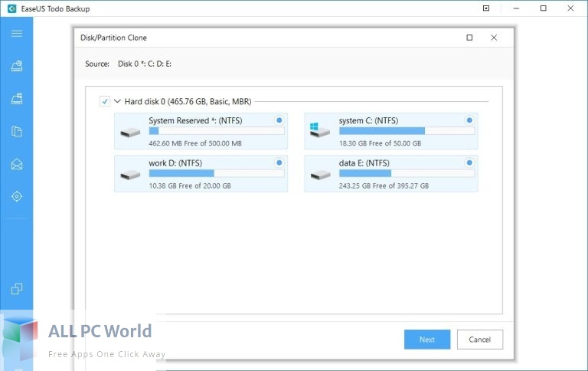Click the System Reserved usage bar

(217, 131)
